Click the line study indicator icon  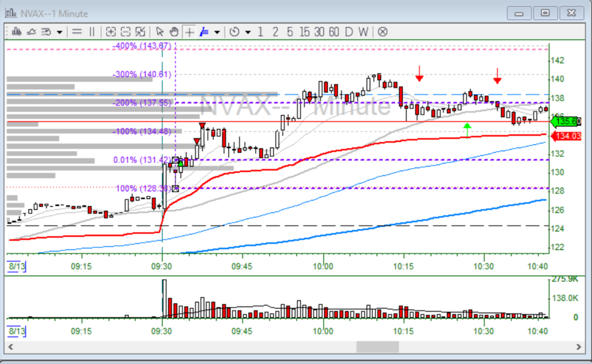[x=31, y=32]
